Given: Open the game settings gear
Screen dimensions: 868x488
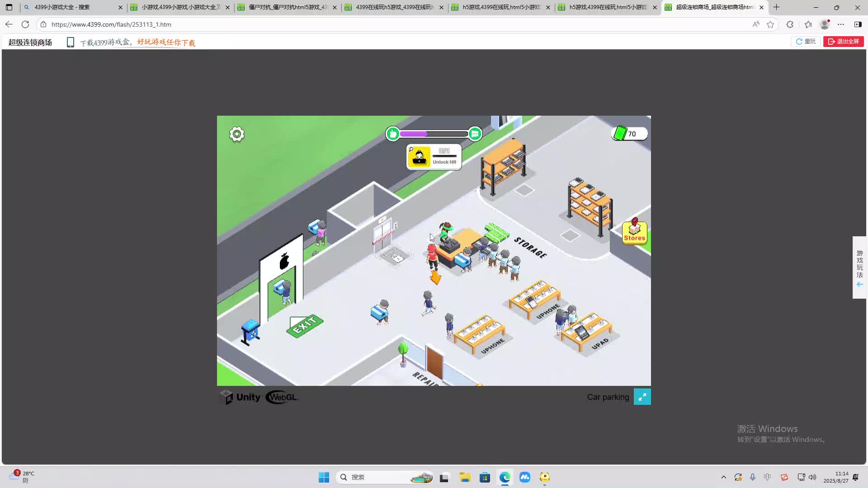Looking at the screenshot, I should [236, 134].
